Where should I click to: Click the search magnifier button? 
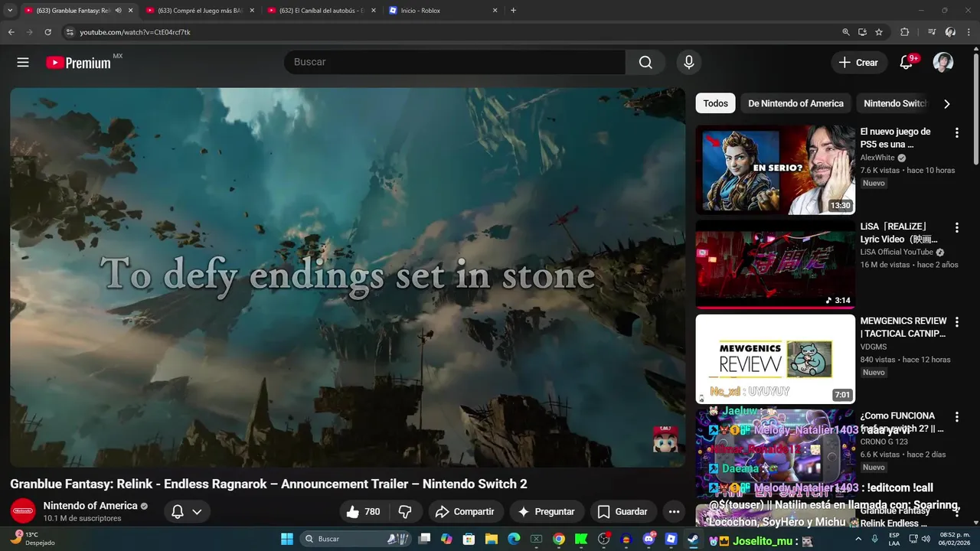(x=645, y=63)
